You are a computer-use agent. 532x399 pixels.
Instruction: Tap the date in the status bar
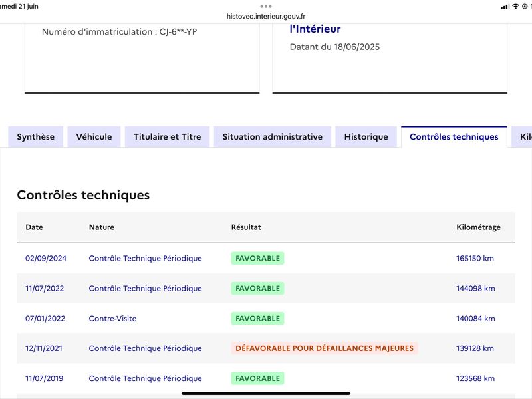(19, 6)
